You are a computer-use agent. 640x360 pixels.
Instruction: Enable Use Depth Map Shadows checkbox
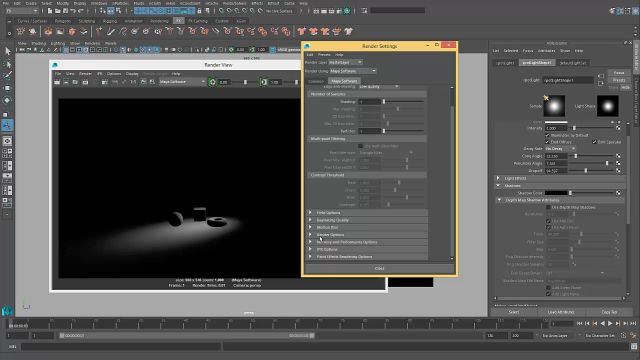pos(548,207)
